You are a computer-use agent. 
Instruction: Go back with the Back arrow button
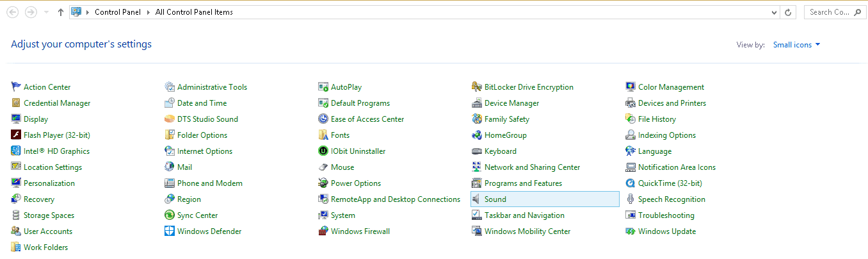[x=13, y=12]
